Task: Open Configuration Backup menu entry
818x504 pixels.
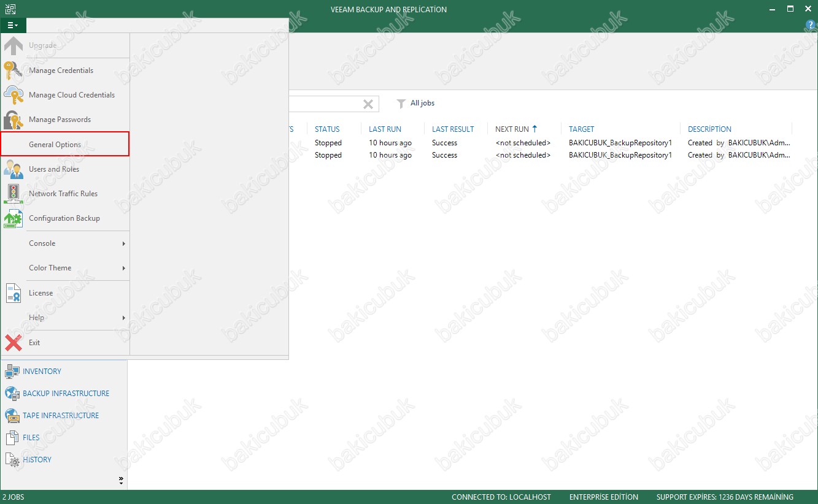Action: 64,218
